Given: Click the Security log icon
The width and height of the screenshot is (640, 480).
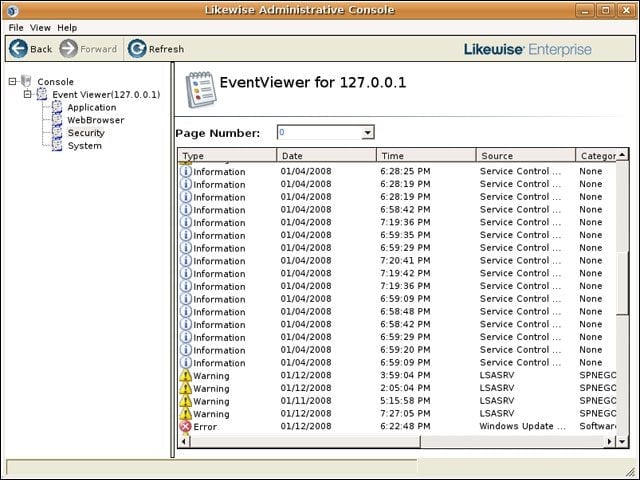Looking at the screenshot, I should tap(57, 132).
